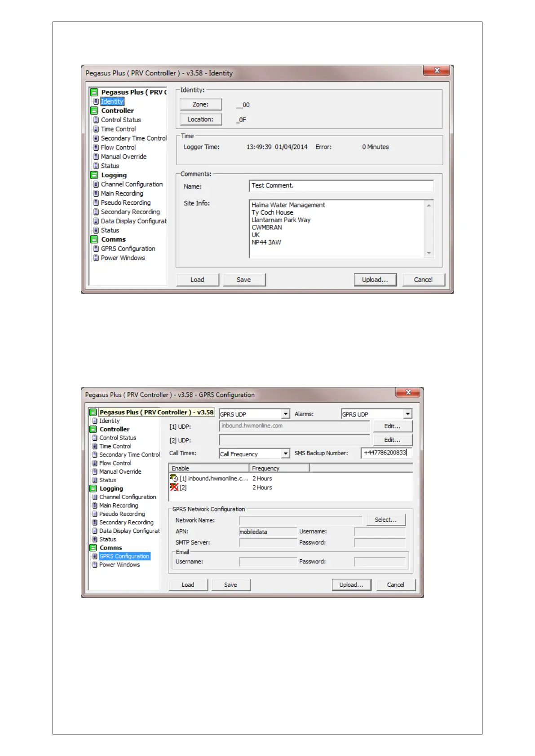
Task: Select Identity in the GPRS window tree
Action: point(109,421)
